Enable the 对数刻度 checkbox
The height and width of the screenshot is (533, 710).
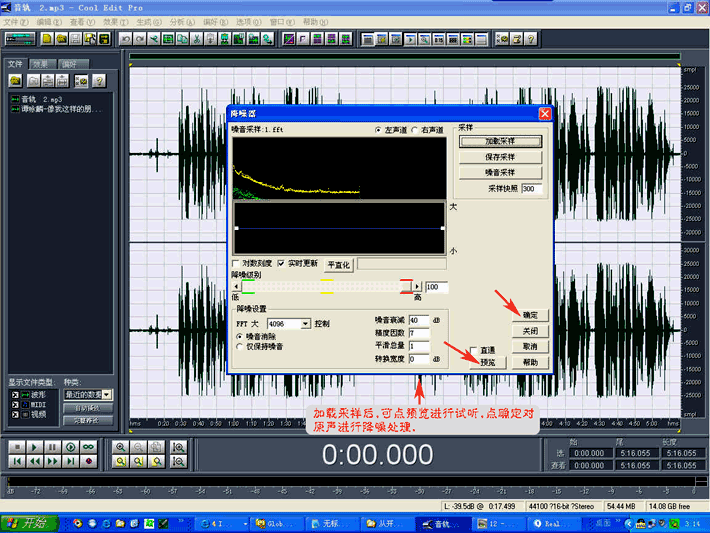pos(236,263)
